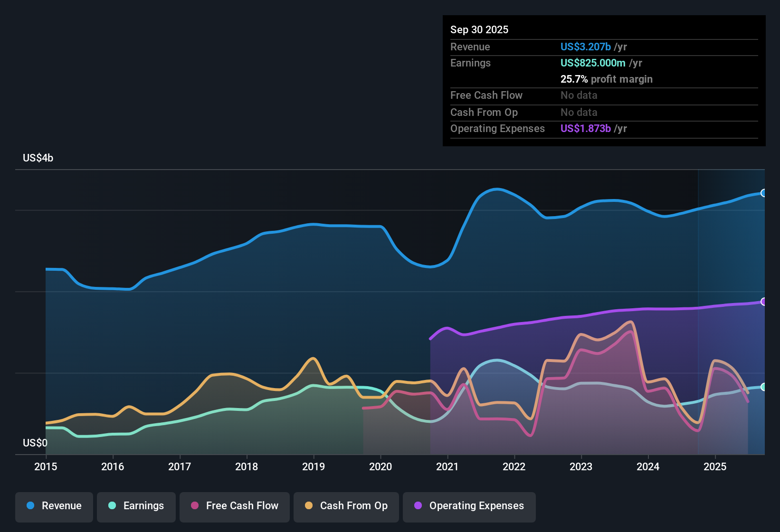Click the 2019 x-axis label

click(x=314, y=467)
